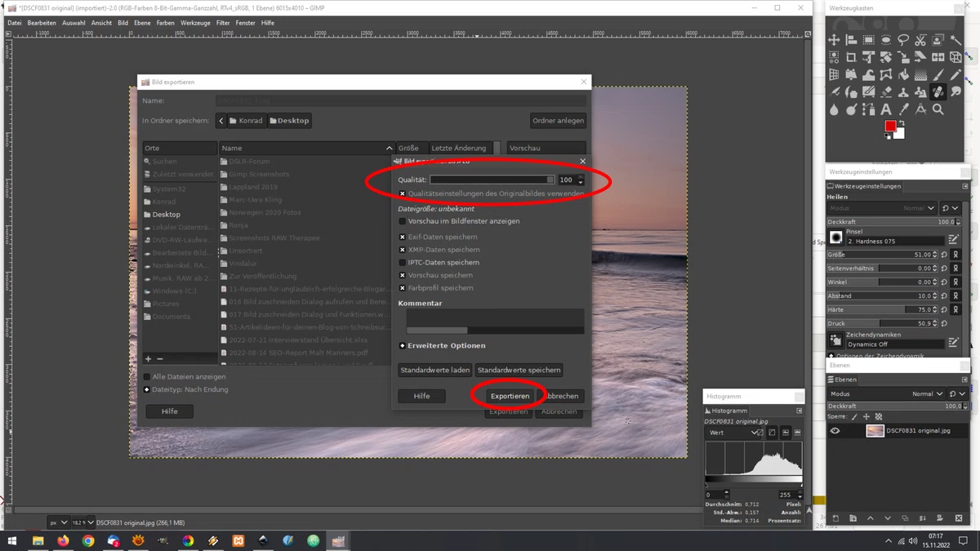Screen dimensions: 980x551
Task: Open the zoom percentage dropdown in the status bar
Action: (x=82, y=522)
